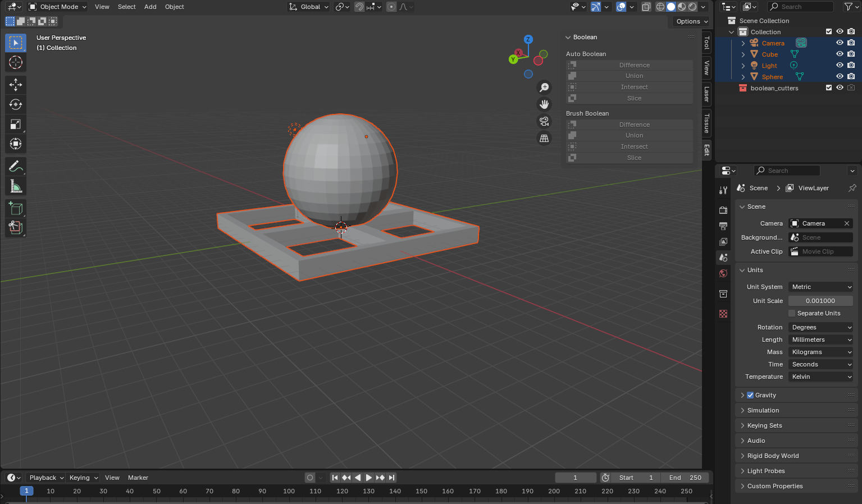Open the Add menu
This screenshot has height=504, width=862.
point(150,7)
